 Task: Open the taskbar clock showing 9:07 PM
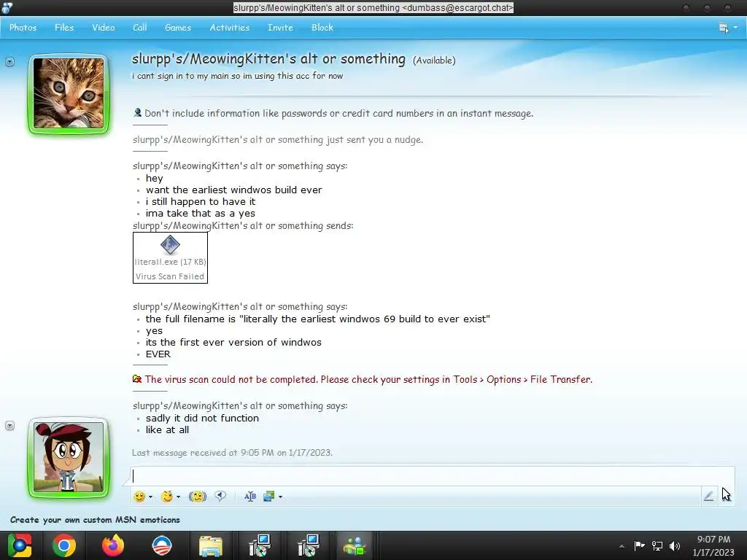pyautogui.click(x=713, y=545)
